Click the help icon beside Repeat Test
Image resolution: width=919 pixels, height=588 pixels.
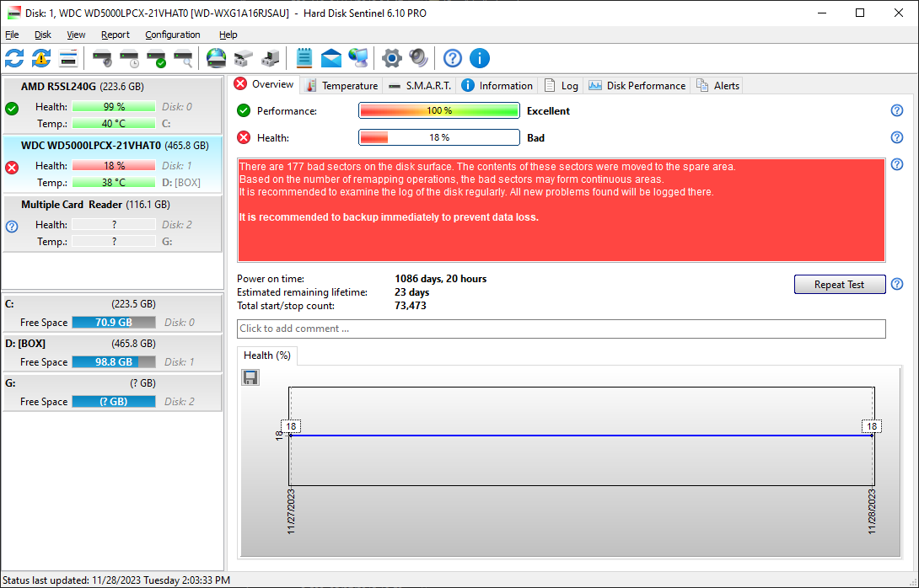pyautogui.click(x=897, y=284)
